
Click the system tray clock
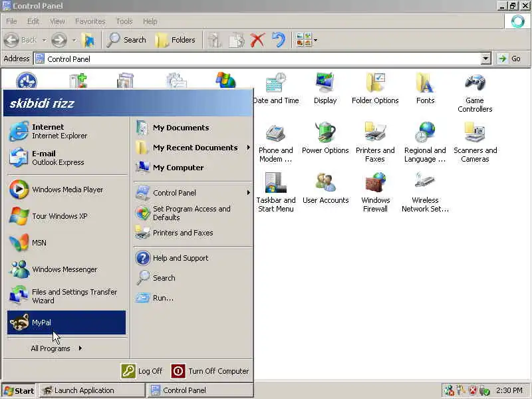[509, 390]
